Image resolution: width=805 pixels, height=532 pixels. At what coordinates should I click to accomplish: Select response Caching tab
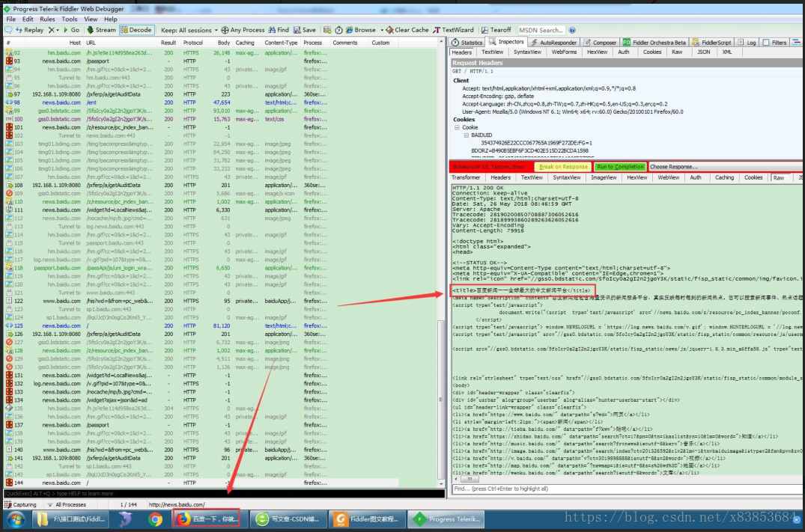click(x=724, y=177)
